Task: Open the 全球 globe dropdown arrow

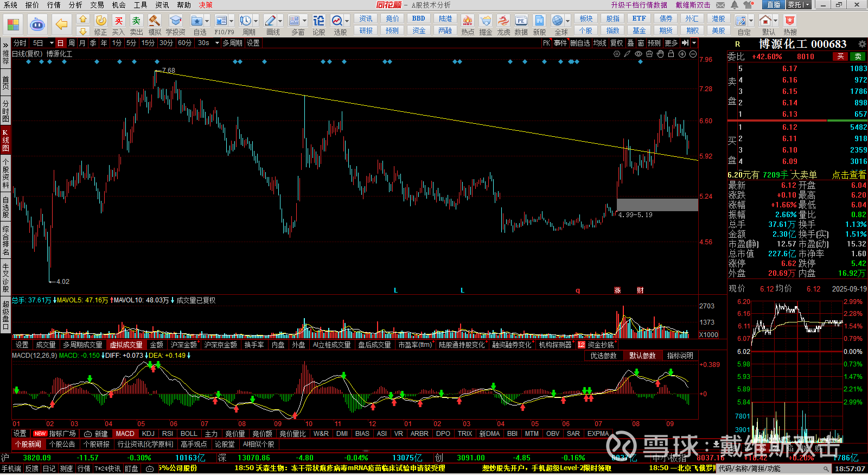Action: 567,21
